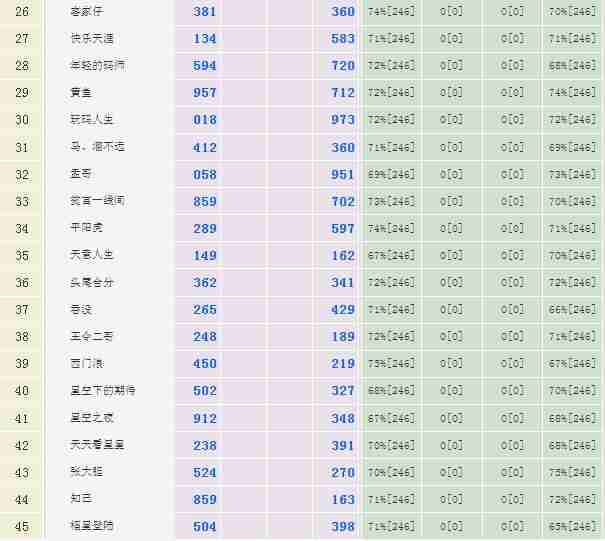Select the blue number 429 in row 37
The height and width of the screenshot is (541, 605).
343,310
